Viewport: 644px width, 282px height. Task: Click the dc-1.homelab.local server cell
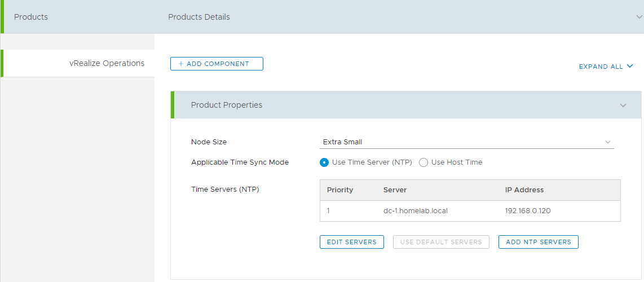(x=415, y=211)
